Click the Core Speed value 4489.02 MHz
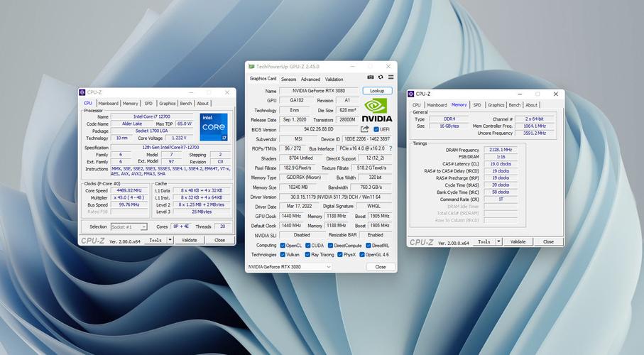The image size is (644, 355). [x=129, y=191]
